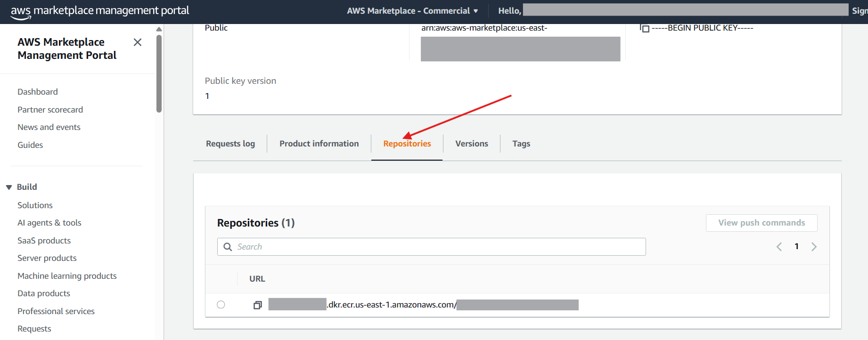Click the arn:aws:aws-marketplace:us-east- text

pyautogui.click(x=484, y=28)
